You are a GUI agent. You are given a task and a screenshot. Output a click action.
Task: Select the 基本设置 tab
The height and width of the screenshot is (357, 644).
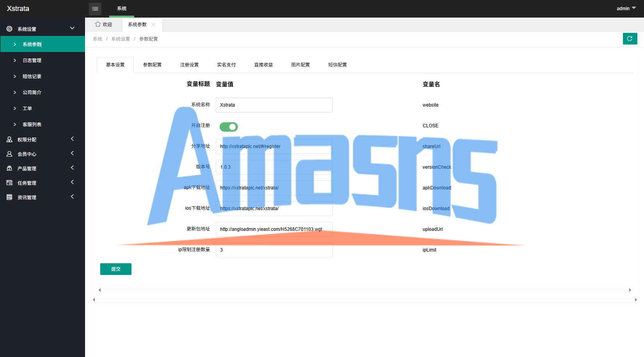point(115,65)
